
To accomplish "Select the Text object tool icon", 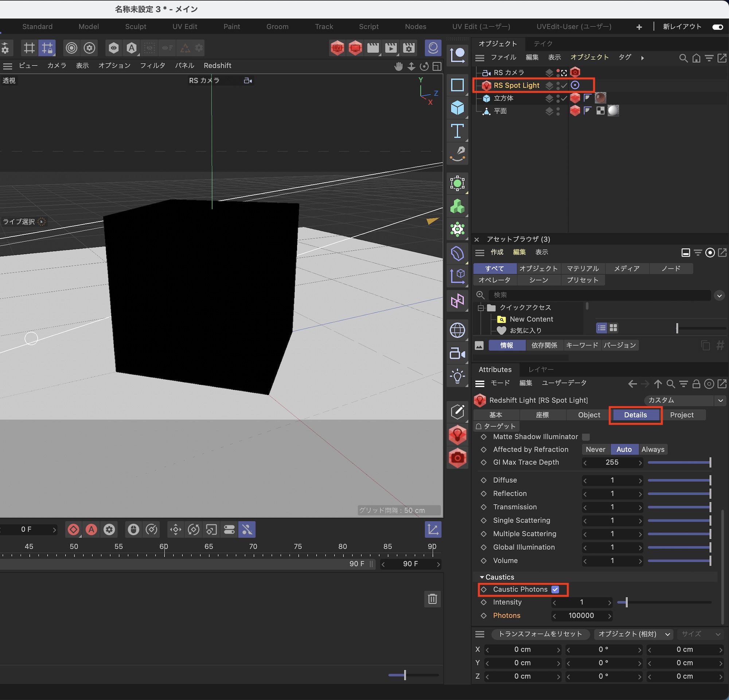I will click(457, 131).
